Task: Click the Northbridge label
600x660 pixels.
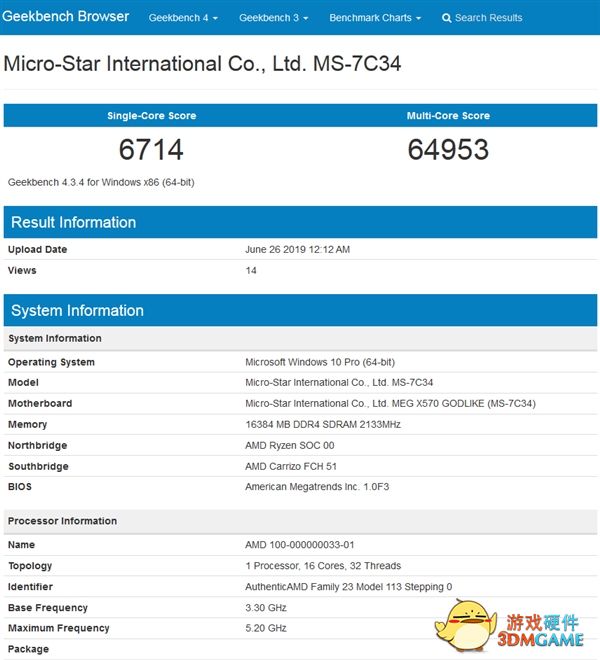Action: click(37, 445)
